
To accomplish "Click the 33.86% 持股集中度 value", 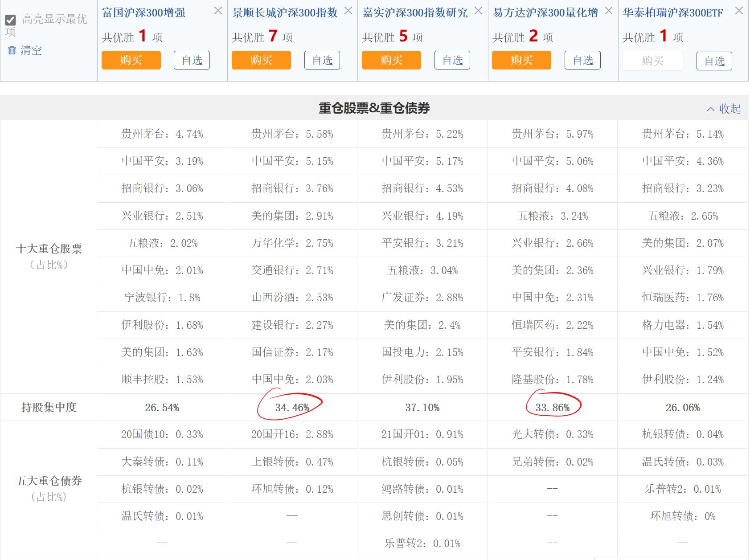I will tap(553, 408).
